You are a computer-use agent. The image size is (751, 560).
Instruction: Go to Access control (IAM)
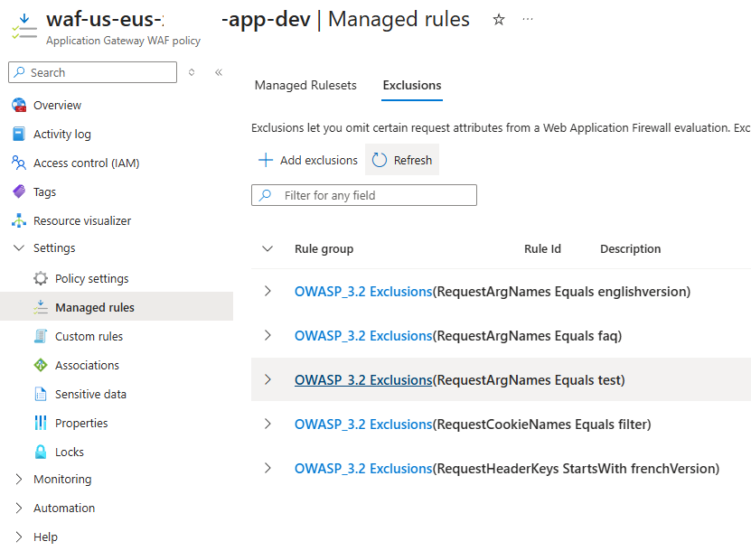(x=86, y=163)
